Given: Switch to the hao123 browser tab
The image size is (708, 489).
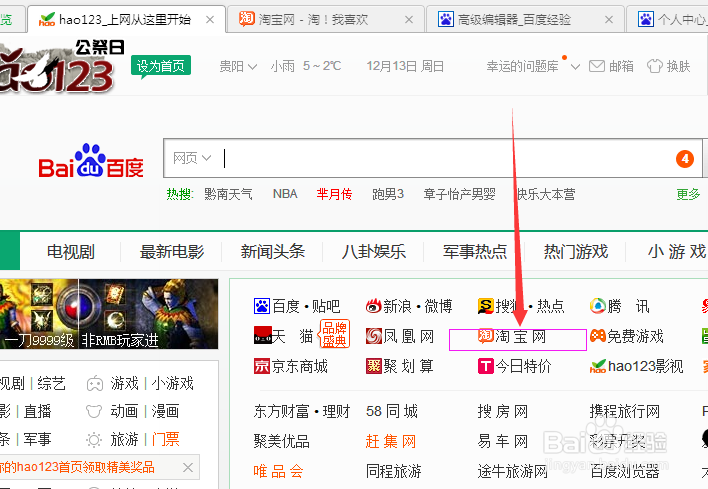Looking at the screenshot, I should (126, 19).
